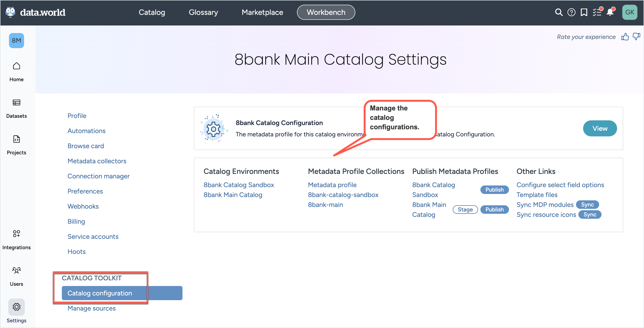Open the Settings gear in the sidebar
The height and width of the screenshot is (328, 644).
pyautogui.click(x=16, y=307)
